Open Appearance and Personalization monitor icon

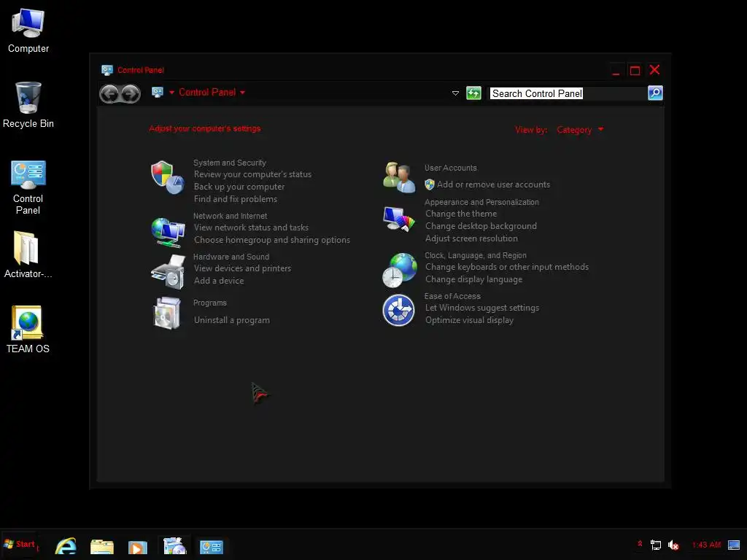click(399, 219)
